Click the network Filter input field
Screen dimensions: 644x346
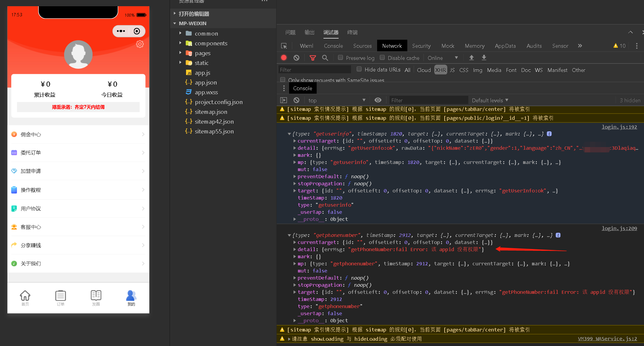[314, 70]
